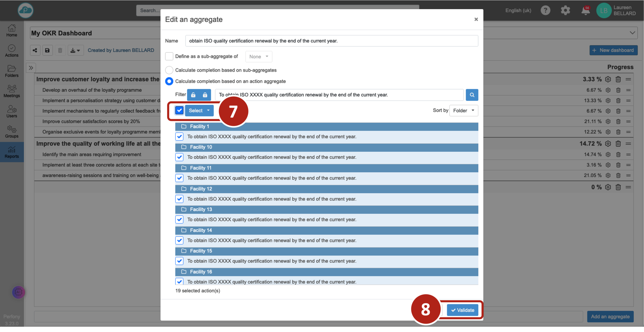The width and height of the screenshot is (644, 332).
Task: Click the unlocked padlock filter icon
Action: [193, 95]
